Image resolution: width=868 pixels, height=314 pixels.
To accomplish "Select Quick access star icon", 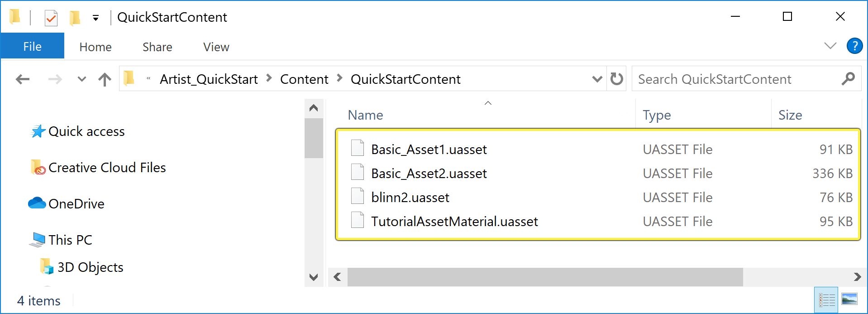I will 38,131.
